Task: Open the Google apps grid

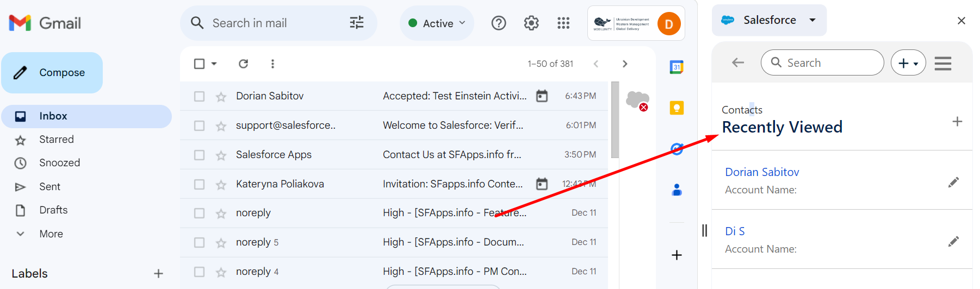Action: tap(563, 23)
